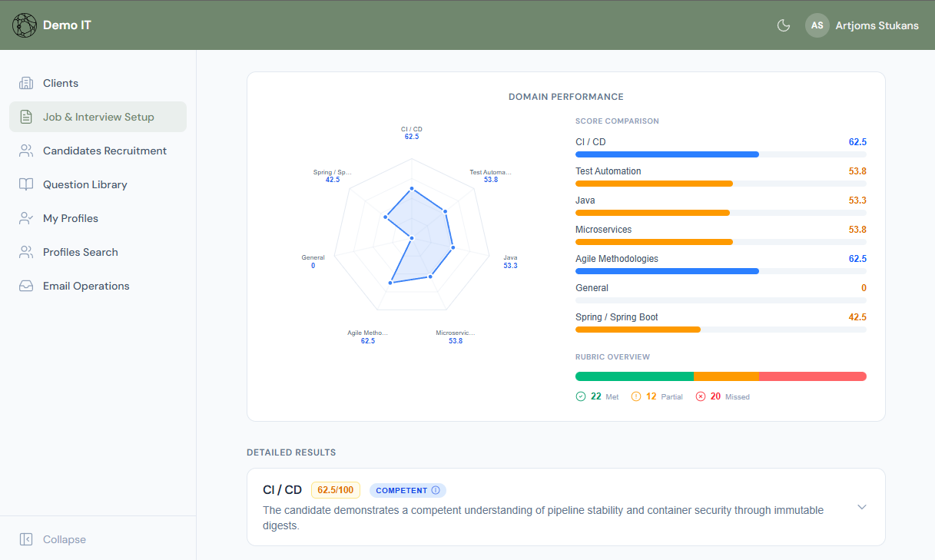Screen dimensions: 935x560
Task: Click the CI / CD radar chart label
Action: coord(412,129)
